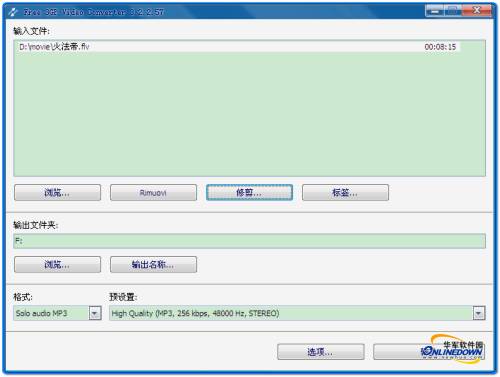500x377 pixels.
Task: Click the app icon in title bar
Action: click(x=13, y=12)
